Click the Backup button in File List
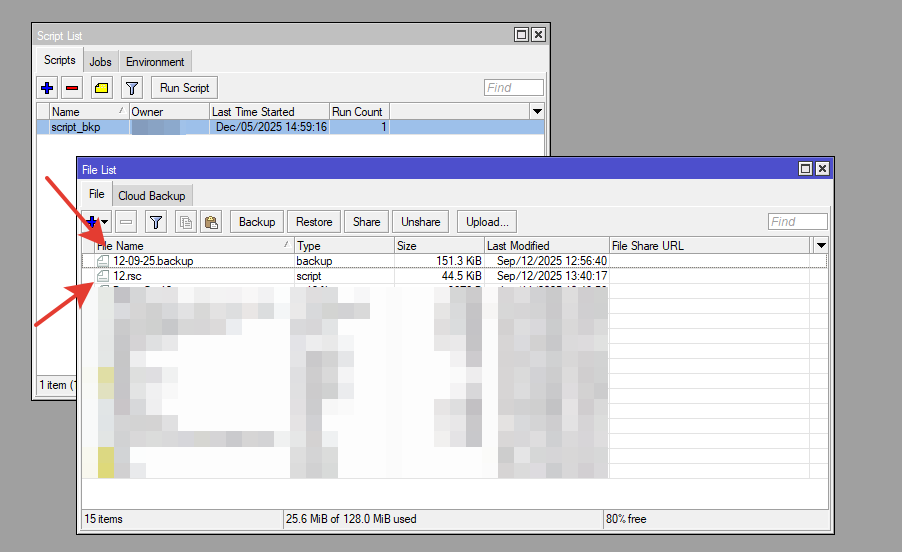 click(257, 222)
